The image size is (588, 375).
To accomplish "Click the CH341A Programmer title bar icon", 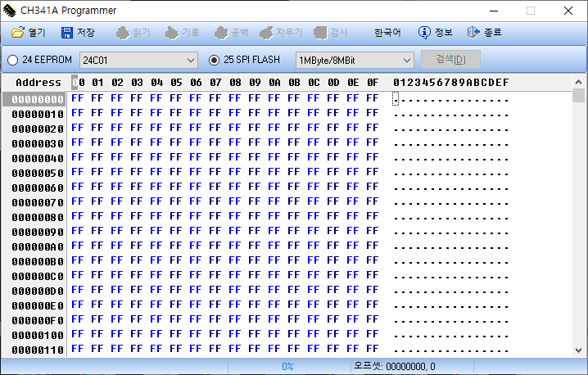I will (x=9, y=11).
